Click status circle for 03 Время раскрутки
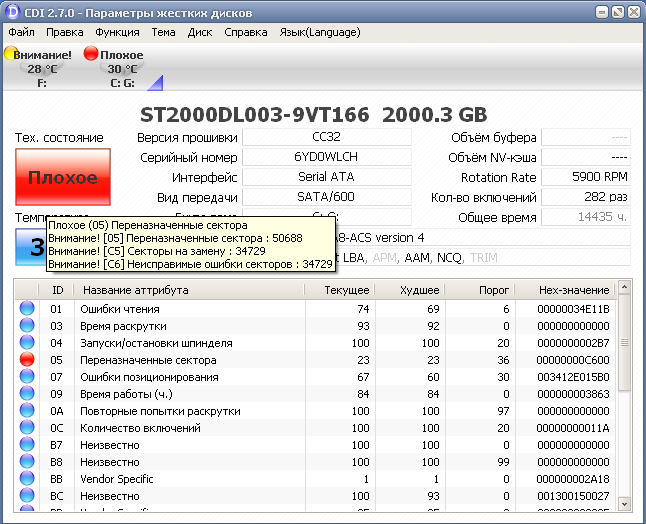The width and height of the screenshot is (646, 524). (27, 325)
